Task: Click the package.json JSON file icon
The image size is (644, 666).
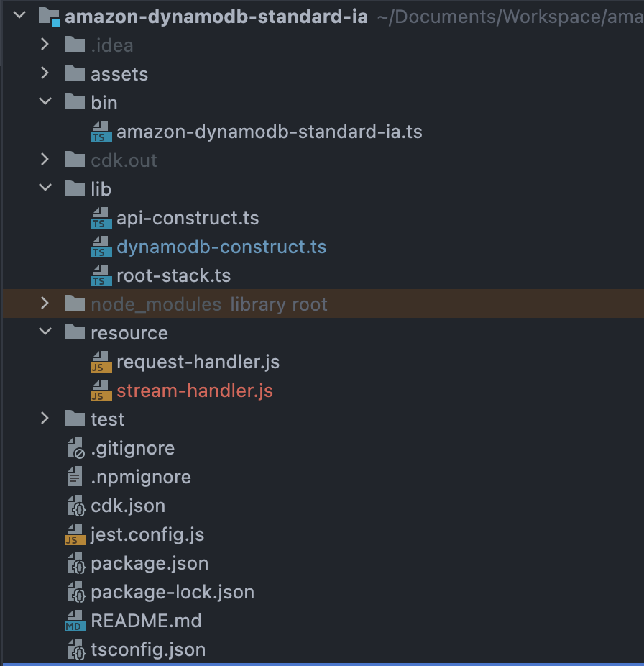Action: click(76, 564)
